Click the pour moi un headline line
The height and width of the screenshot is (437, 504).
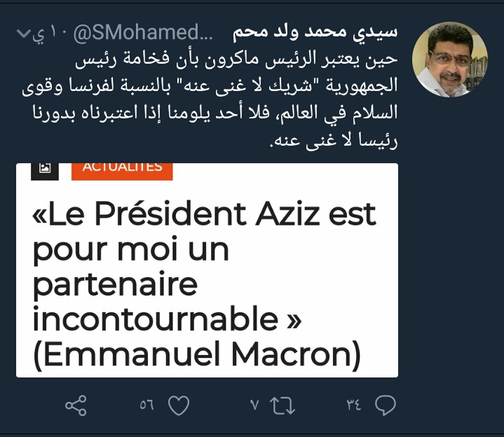(x=131, y=251)
